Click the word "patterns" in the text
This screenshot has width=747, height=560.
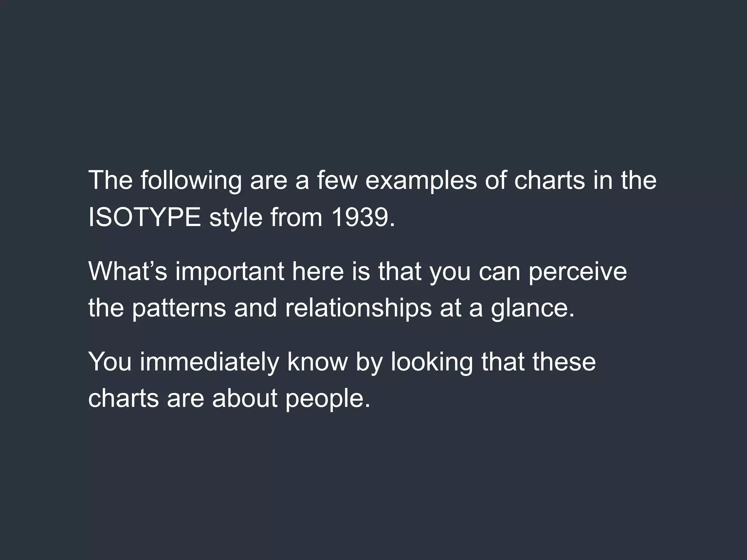click(x=179, y=308)
